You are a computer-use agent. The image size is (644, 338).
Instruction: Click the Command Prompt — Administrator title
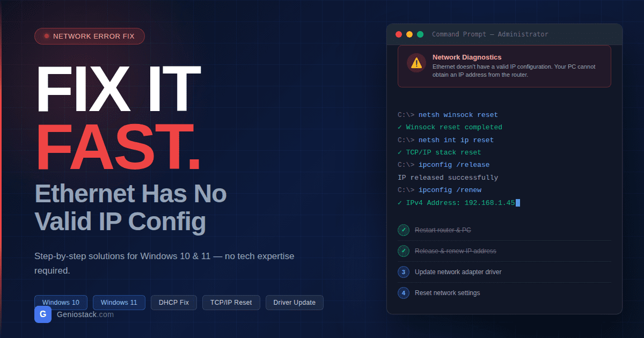[x=490, y=34]
